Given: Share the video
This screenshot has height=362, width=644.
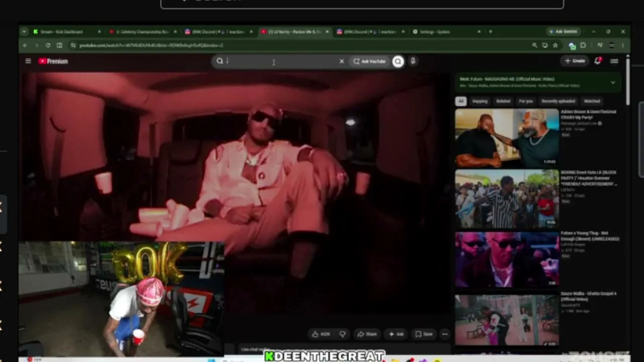Looking at the screenshot, I should tap(367, 334).
